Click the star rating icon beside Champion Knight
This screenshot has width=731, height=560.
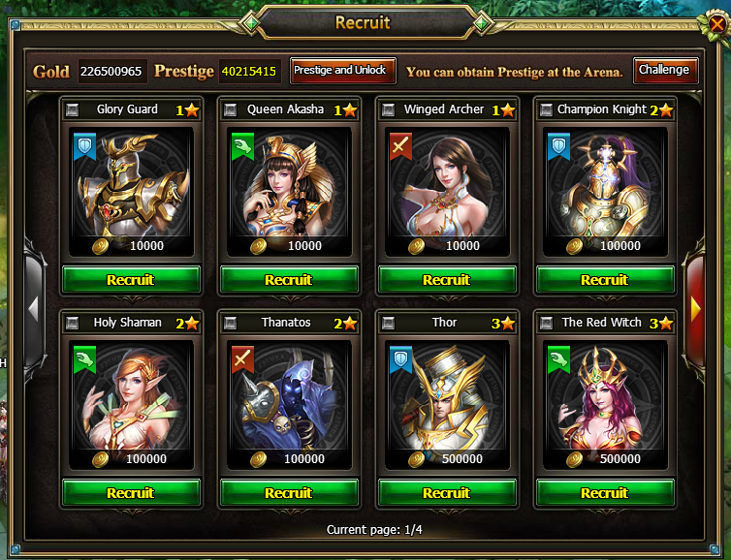[x=666, y=110]
